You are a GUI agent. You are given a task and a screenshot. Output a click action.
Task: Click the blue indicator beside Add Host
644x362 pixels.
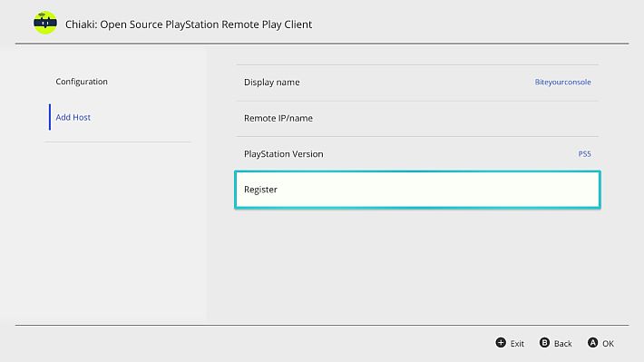[50, 117]
